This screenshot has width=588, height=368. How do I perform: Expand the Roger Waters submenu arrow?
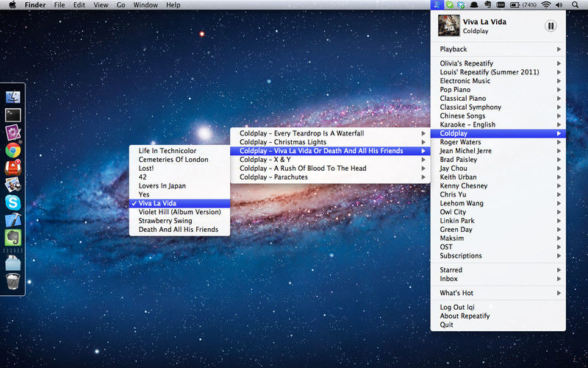(559, 142)
